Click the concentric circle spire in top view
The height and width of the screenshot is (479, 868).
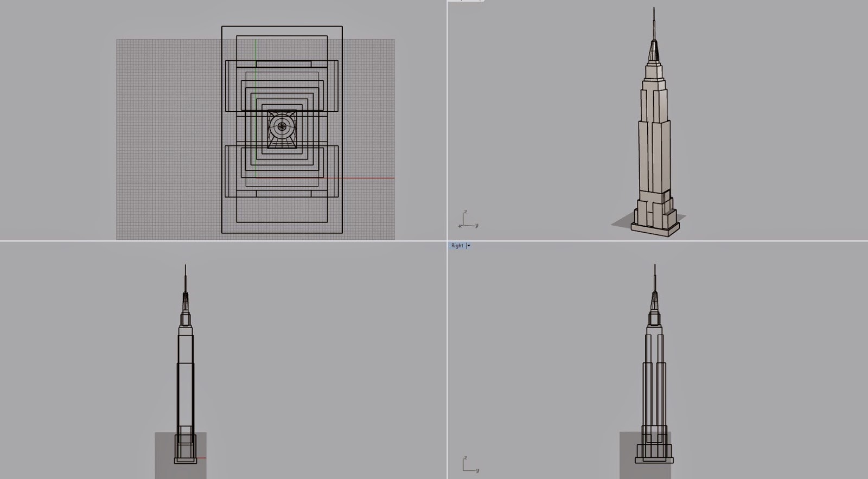[x=282, y=127]
